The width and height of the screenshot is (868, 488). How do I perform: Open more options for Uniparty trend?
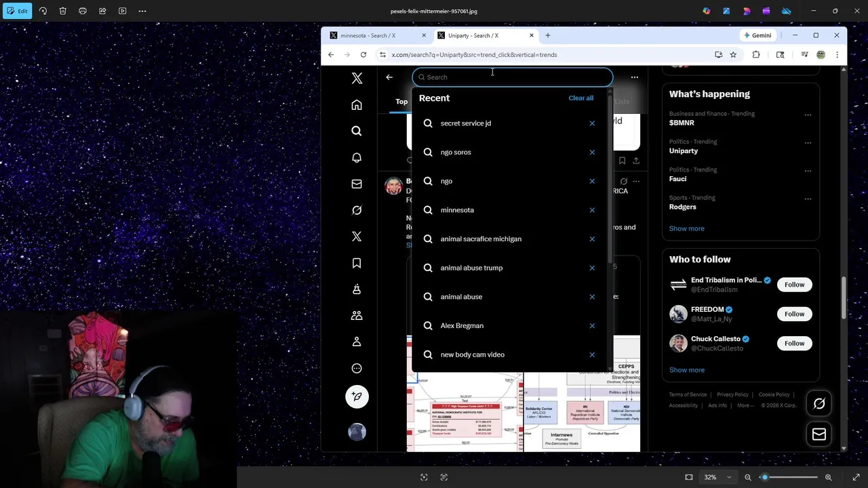(x=808, y=143)
